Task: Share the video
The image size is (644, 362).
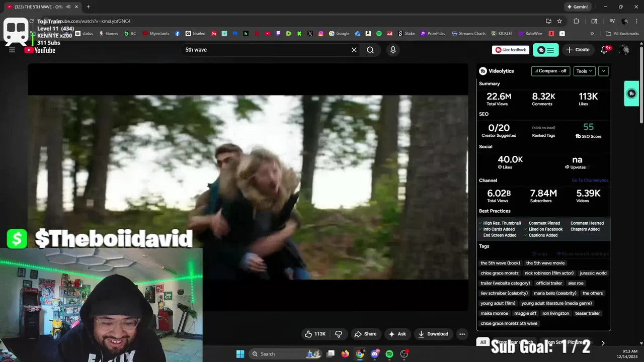Action: click(x=365, y=334)
